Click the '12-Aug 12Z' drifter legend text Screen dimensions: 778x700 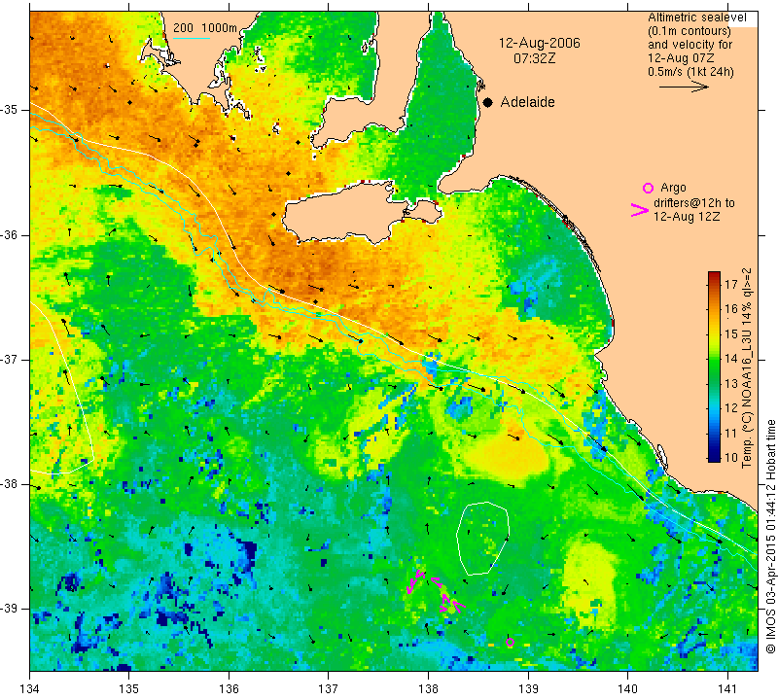point(687,217)
